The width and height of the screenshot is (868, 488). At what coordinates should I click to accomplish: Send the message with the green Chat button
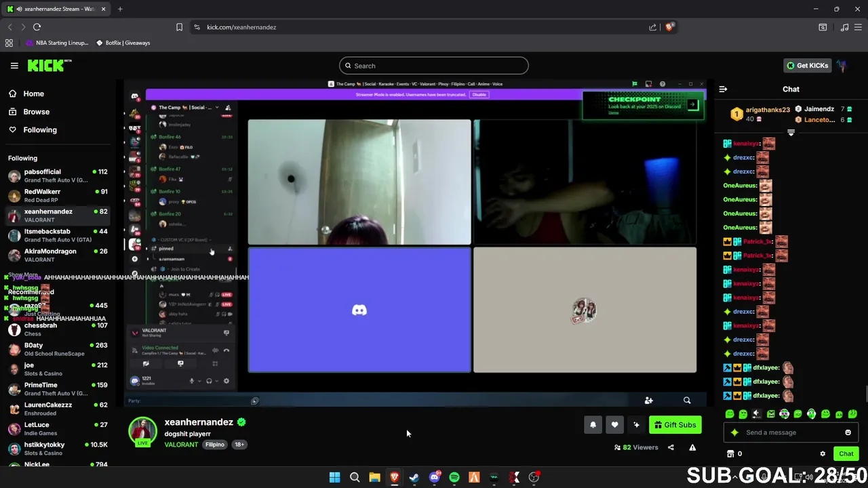[x=846, y=454]
